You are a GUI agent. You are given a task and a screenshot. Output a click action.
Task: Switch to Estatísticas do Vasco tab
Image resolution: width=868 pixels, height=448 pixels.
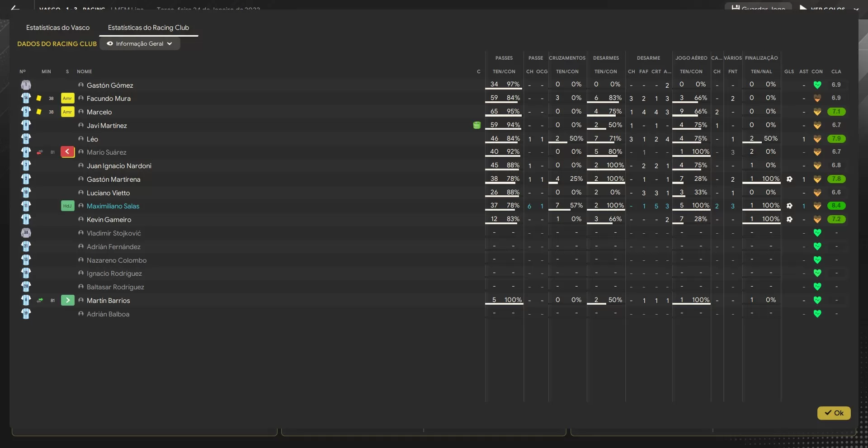[x=58, y=28]
